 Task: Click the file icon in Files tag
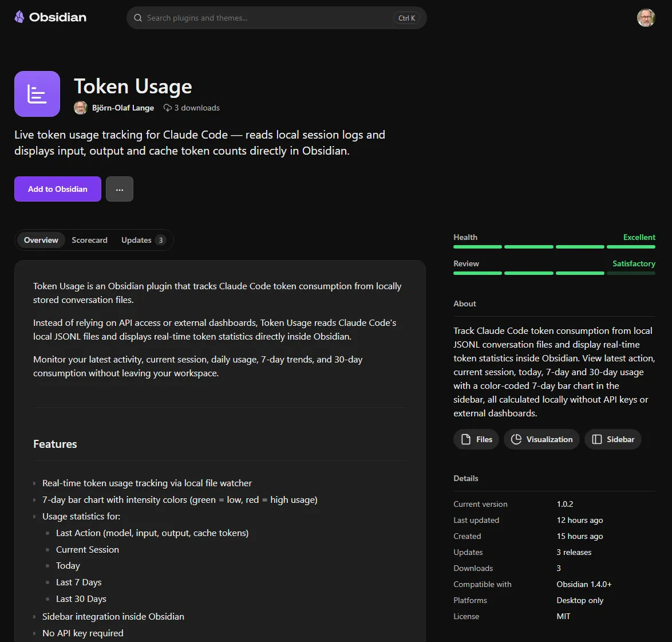pos(466,440)
